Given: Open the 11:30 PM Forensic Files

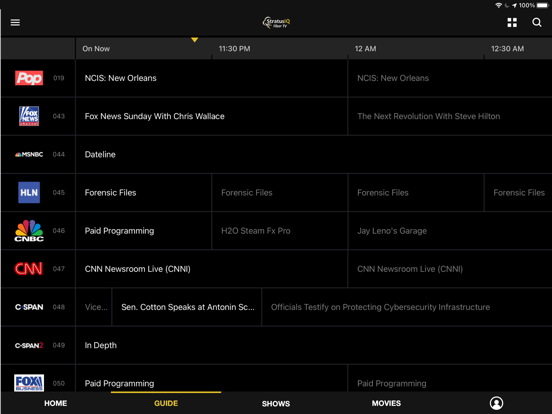Looking at the screenshot, I should [x=280, y=193].
